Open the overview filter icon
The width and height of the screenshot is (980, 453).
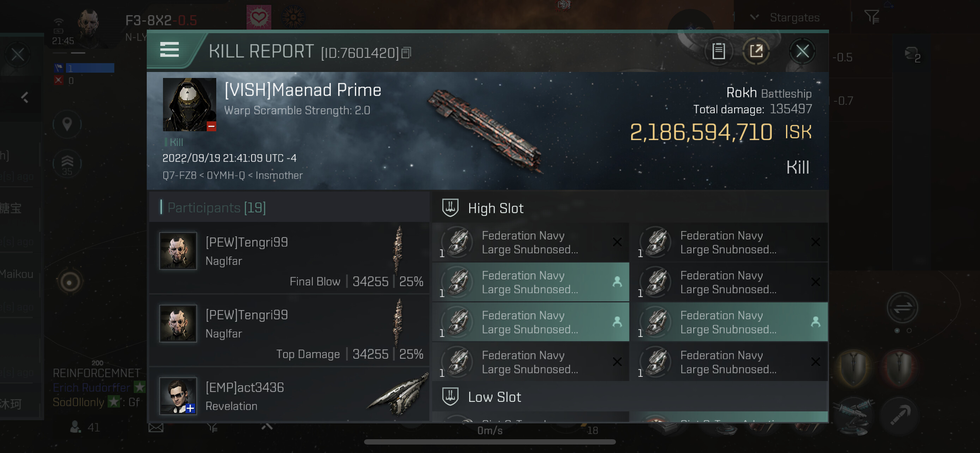click(872, 17)
